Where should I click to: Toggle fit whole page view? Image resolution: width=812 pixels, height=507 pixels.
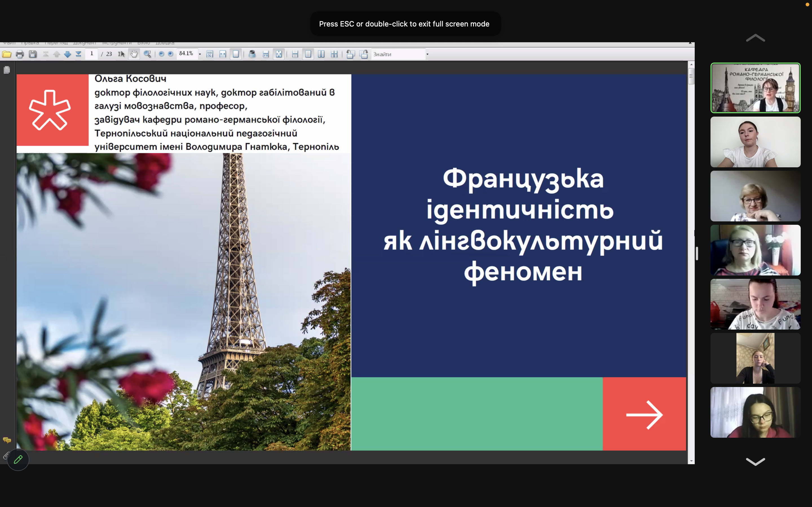[236, 54]
